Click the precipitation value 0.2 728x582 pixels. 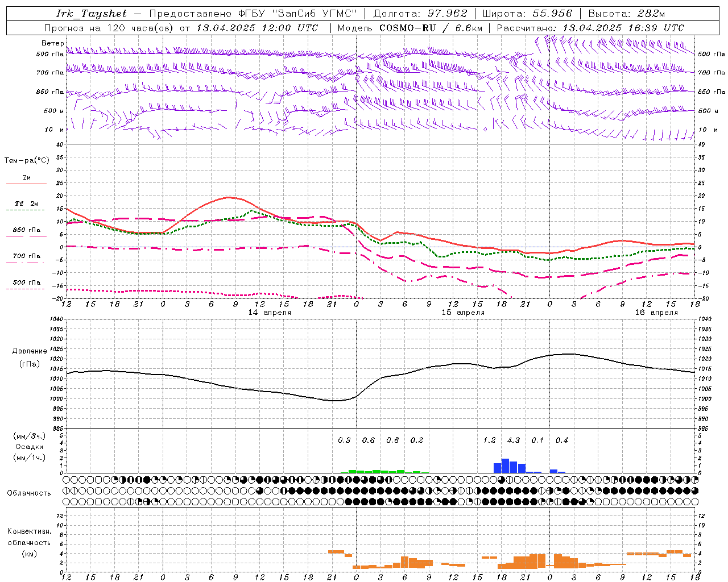pos(417,440)
